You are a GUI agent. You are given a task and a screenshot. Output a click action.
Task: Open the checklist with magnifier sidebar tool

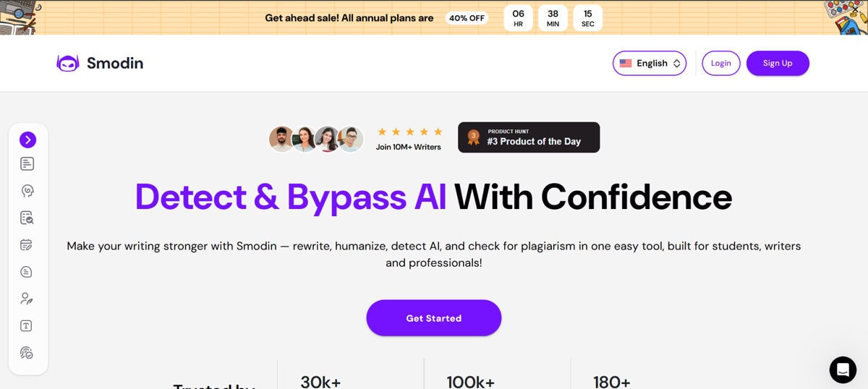click(x=27, y=218)
